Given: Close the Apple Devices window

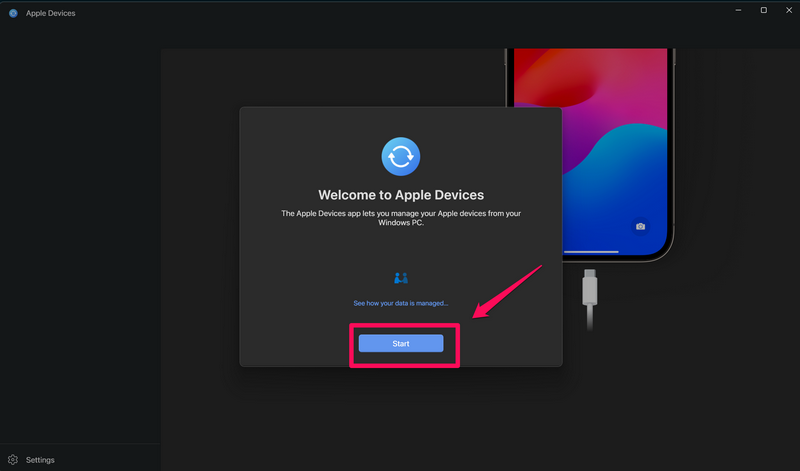Looking at the screenshot, I should pos(788,10).
